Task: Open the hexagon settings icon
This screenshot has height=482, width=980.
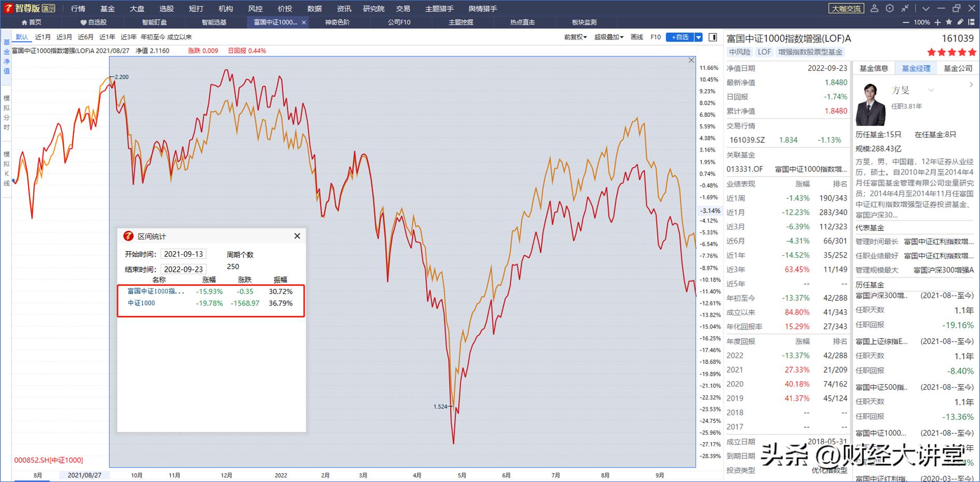Action: 890,8
